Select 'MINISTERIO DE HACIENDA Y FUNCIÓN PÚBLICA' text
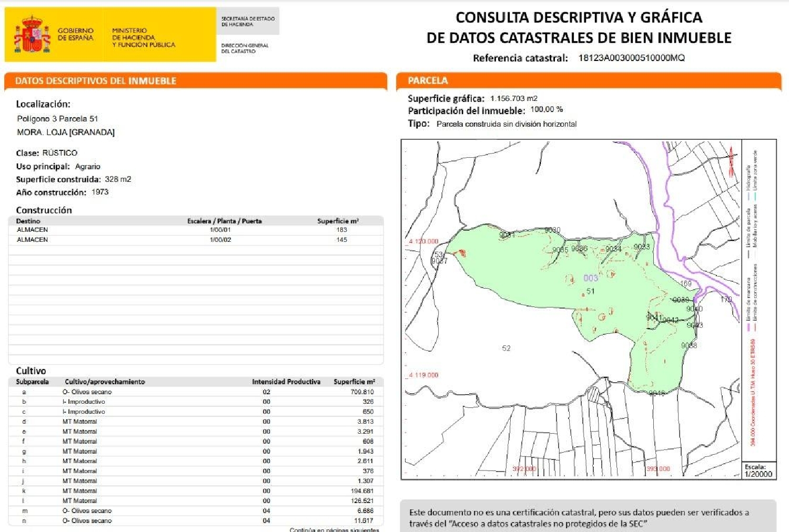Viewport: 789px width, 532px height. [143, 37]
